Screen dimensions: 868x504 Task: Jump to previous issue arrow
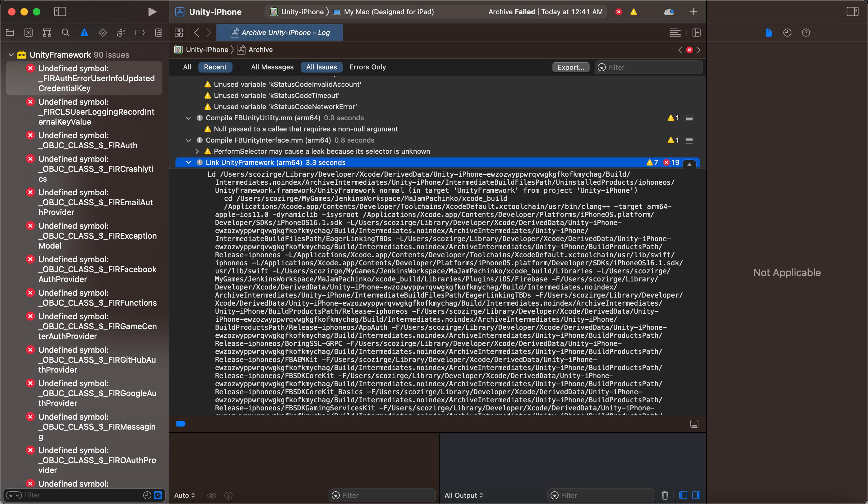point(680,50)
